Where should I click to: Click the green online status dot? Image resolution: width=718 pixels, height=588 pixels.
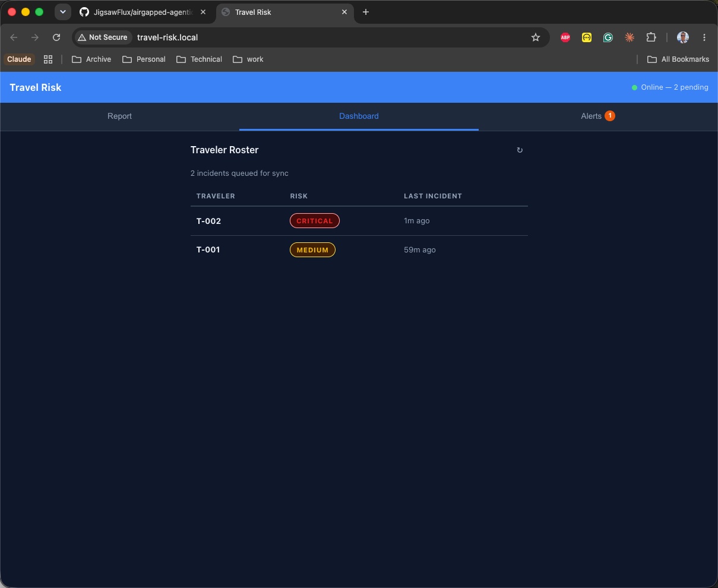pyautogui.click(x=635, y=87)
